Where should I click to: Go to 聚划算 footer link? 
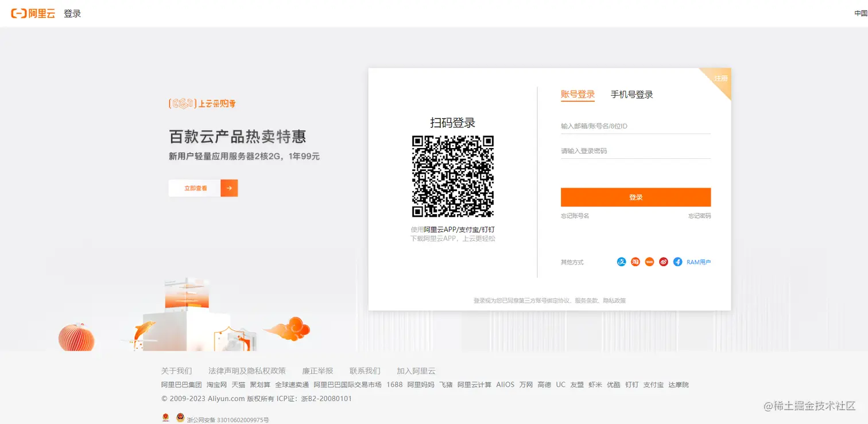pos(260,385)
